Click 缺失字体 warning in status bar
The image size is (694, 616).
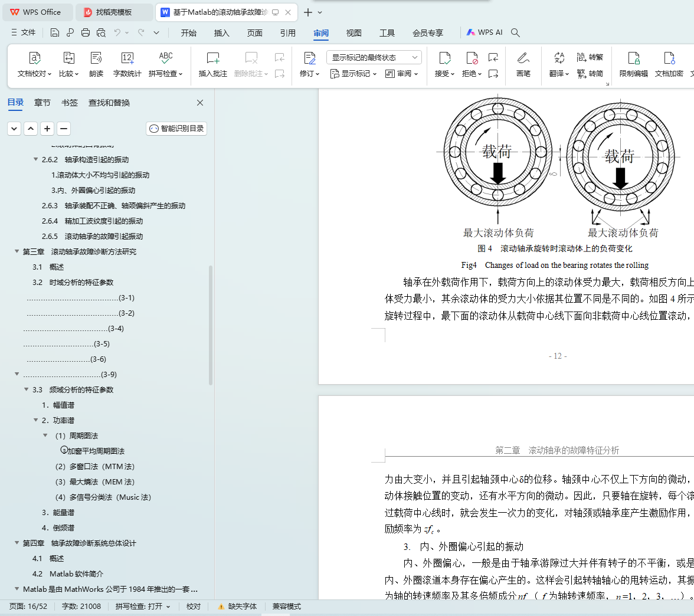coord(238,607)
